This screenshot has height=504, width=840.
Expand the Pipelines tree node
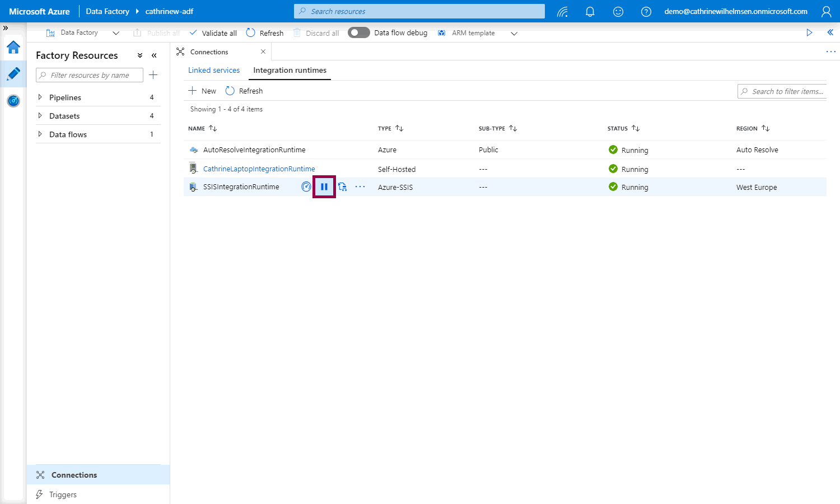tap(40, 97)
